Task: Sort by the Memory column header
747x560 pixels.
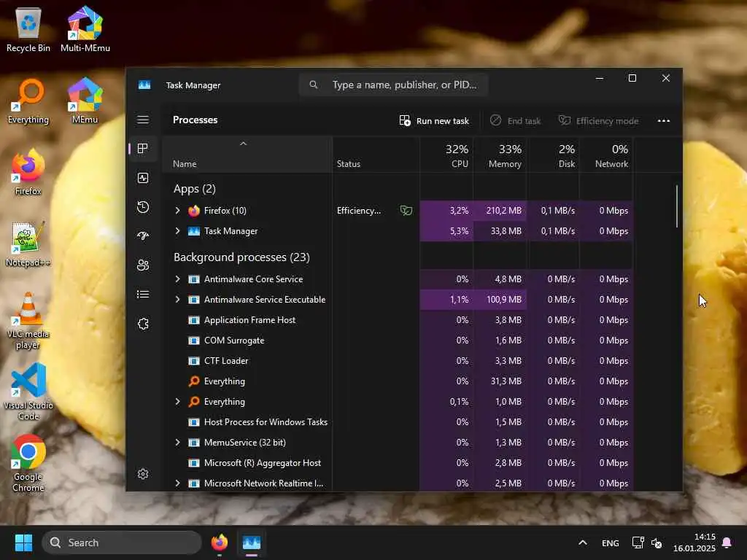Action: point(500,155)
